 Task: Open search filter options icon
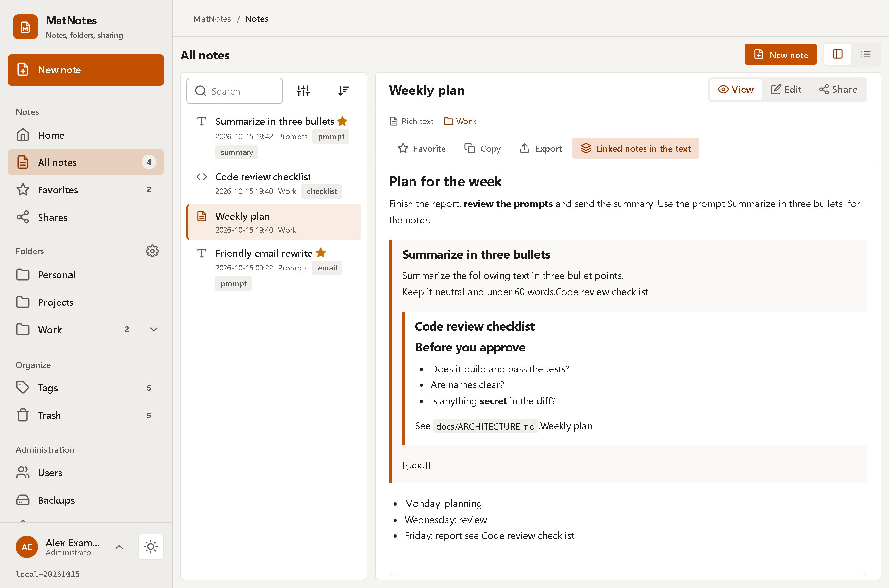[303, 91]
